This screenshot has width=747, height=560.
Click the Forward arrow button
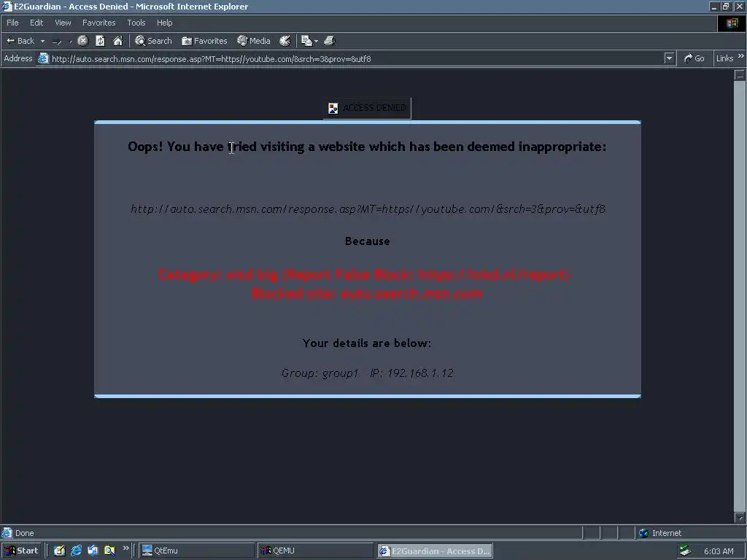[x=57, y=42]
